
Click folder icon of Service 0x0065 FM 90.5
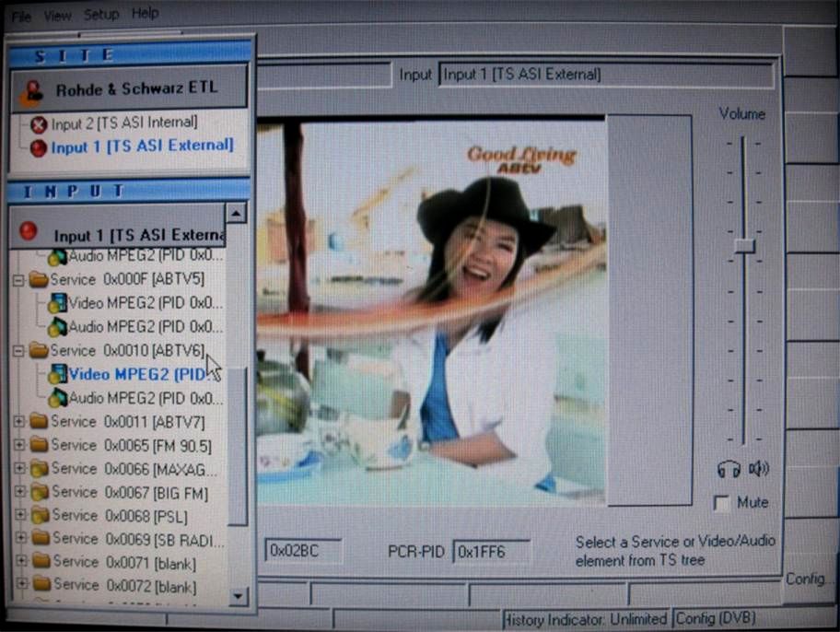[39, 445]
